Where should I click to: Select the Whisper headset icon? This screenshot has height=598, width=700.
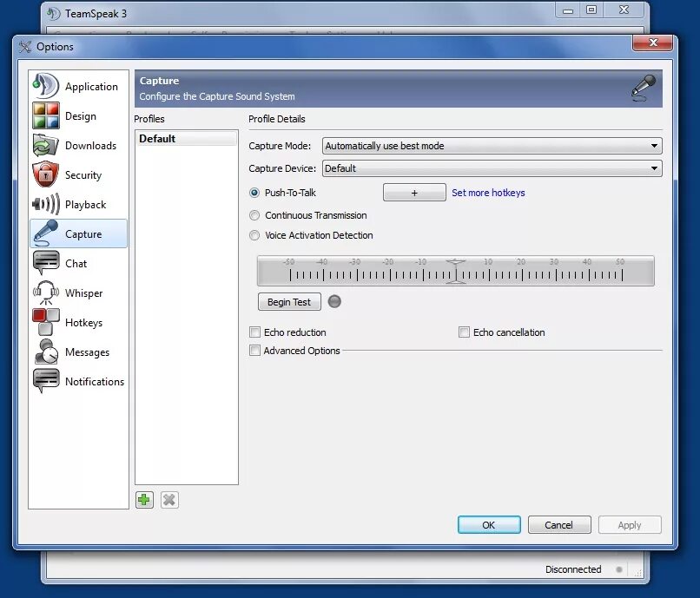[45, 292]
